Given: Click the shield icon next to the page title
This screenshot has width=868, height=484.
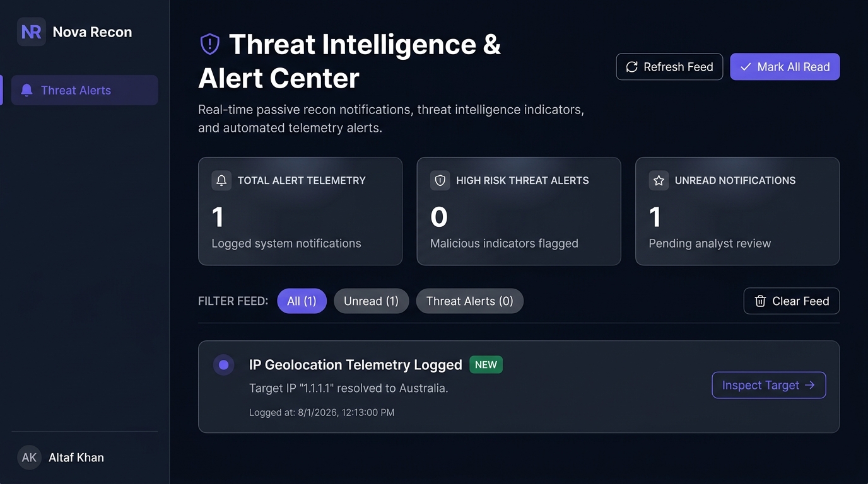Looking at the screenshot, I should (210, 44).
